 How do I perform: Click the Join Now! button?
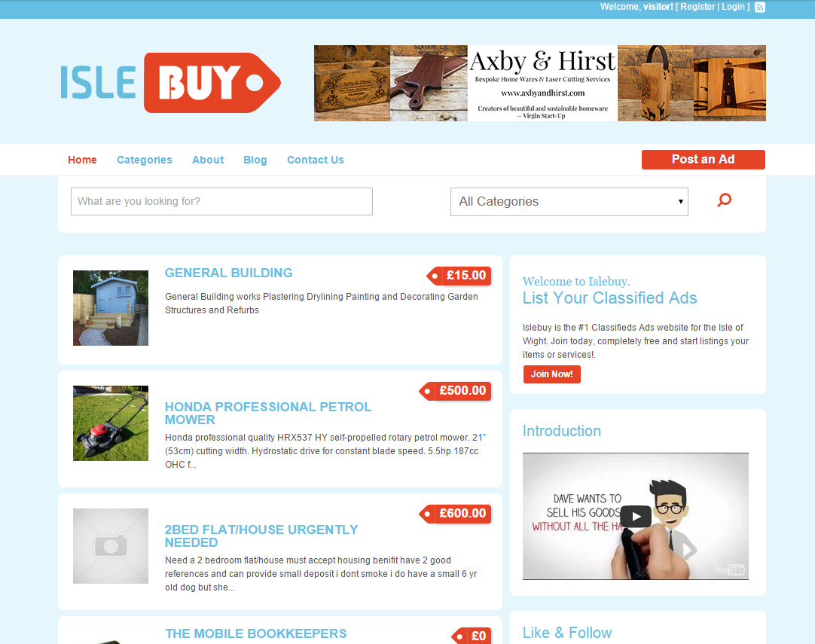coord(551,374)
